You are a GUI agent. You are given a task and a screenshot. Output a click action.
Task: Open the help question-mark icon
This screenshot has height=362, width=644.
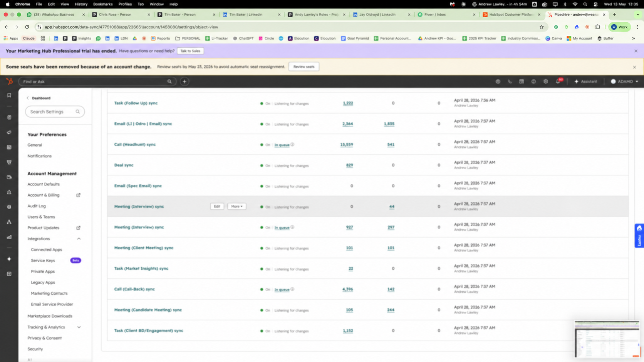click(x=533, y=82)
